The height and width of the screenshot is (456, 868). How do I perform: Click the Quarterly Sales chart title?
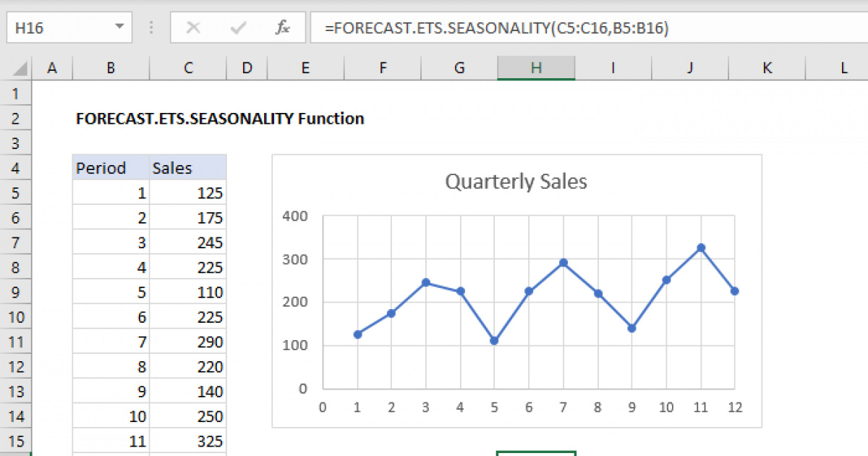[515, 182]
